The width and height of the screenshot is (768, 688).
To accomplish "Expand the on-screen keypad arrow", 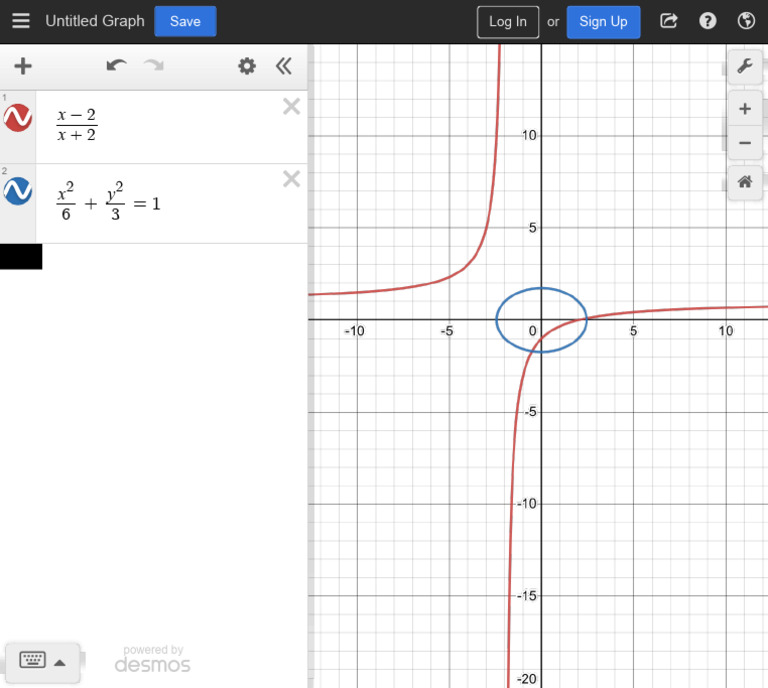I will pos(60,661).
